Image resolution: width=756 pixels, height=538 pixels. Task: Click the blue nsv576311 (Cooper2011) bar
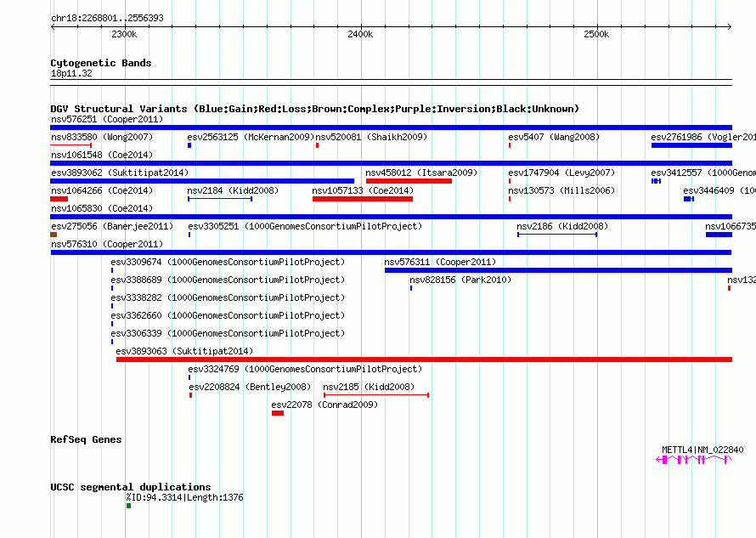pos(558,270)
